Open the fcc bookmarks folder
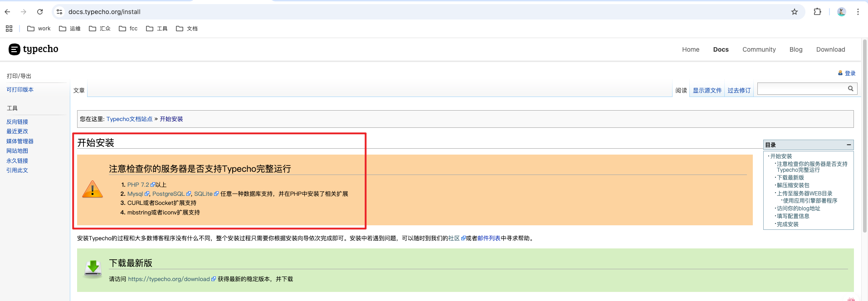Viewport: 868px width, 301px height. coord(128,29)
